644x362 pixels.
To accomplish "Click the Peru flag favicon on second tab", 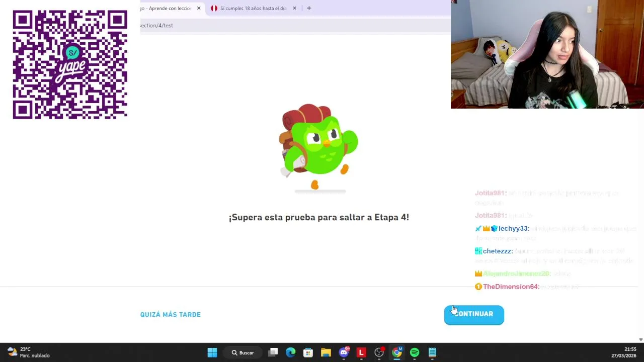I will coord(214,8).
